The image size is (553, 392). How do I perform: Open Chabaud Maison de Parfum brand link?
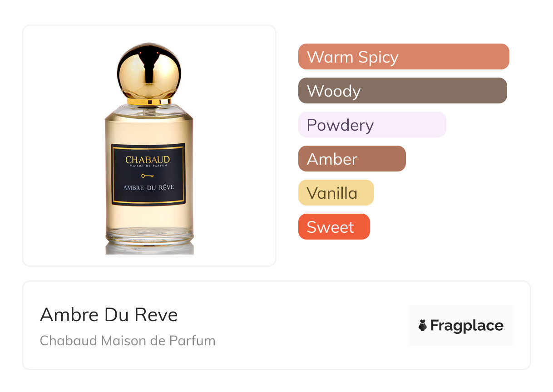tap(128, 340)
